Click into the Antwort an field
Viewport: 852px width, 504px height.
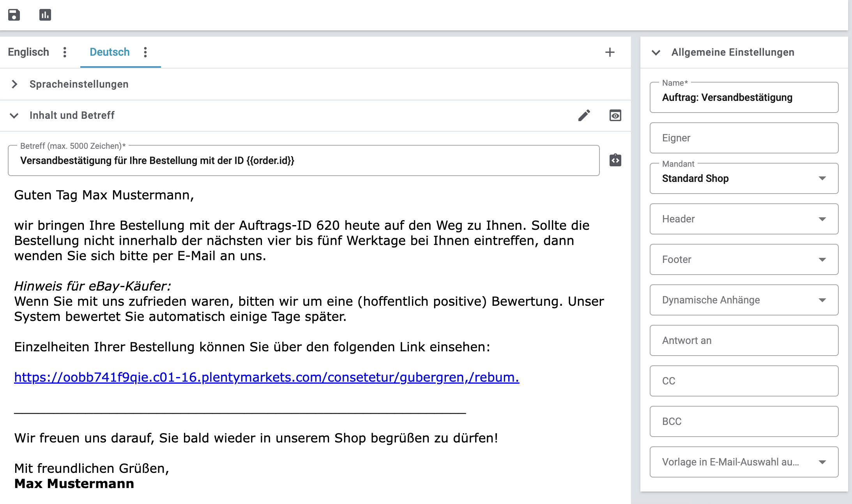point(744,340)
